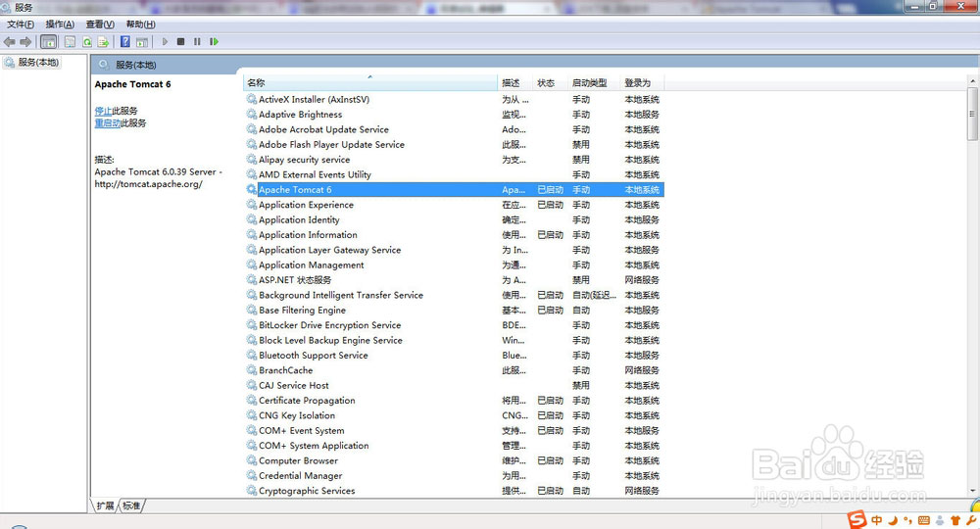
Task: Open the blue Help question mark icon
Action: [125, 42]
